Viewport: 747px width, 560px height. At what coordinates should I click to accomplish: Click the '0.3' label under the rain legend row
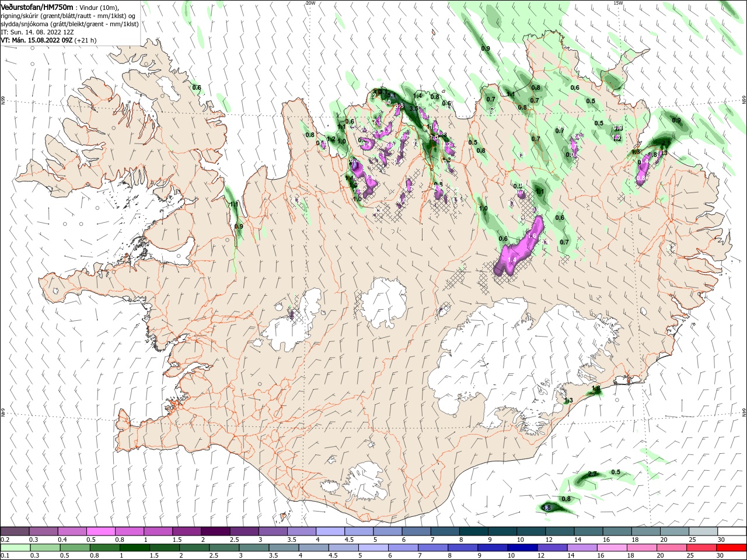pos(34,556)
